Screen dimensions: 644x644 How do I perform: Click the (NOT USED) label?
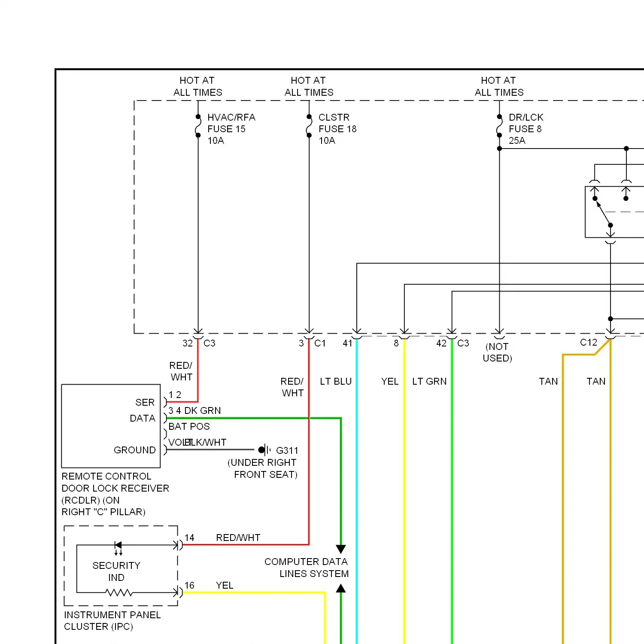tap(498, 352)
